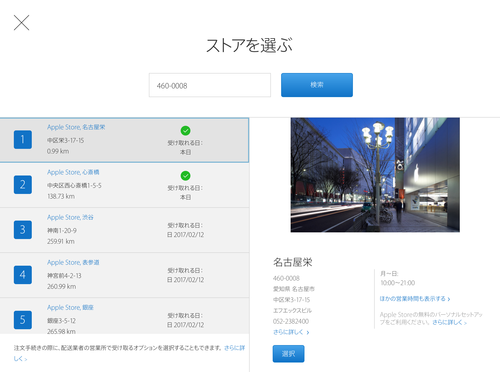Open the Apple Store, 渋谷 link
Screen dimensions: 500x372
pyautogui.click(x=70, y=217)
